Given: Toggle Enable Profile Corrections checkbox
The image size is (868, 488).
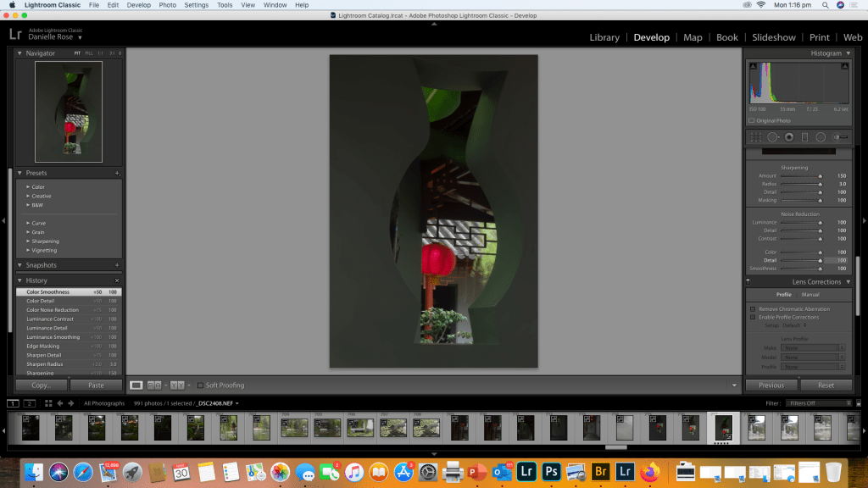Looking at the screenshot, I should pos(753,317).
